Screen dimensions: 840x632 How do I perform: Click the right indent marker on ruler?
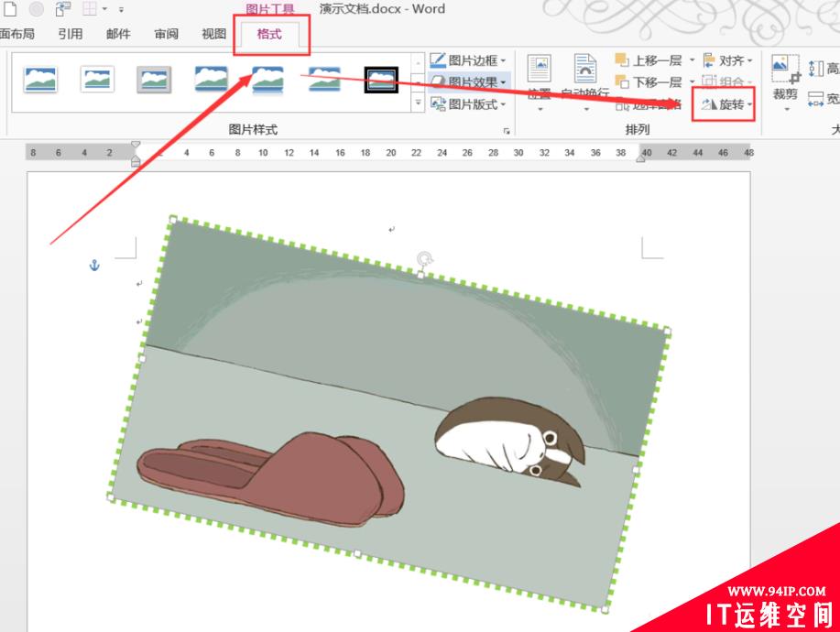(x=640, y=158)
